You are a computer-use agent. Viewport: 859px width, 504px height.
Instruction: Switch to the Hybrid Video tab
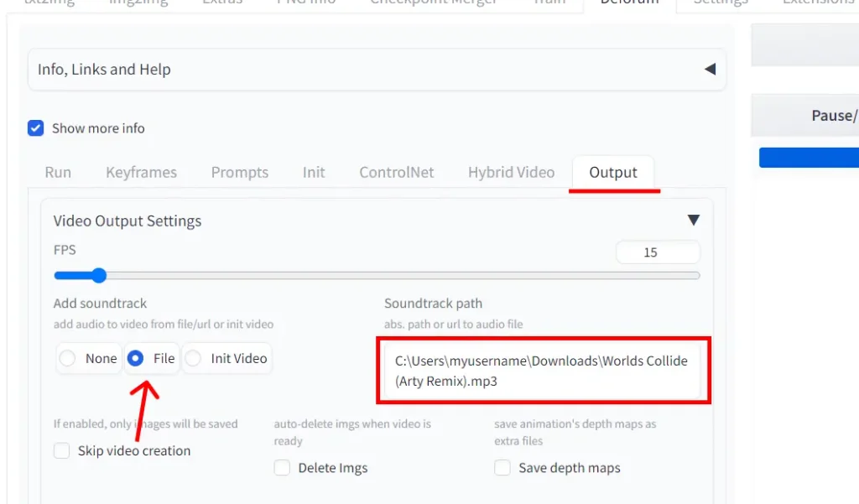(x=511, y=173)
